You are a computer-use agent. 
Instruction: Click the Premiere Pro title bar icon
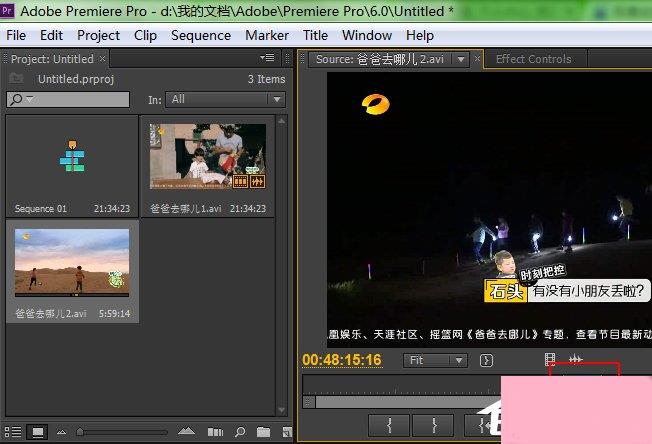pyautogui.click(x=7, y=10)
